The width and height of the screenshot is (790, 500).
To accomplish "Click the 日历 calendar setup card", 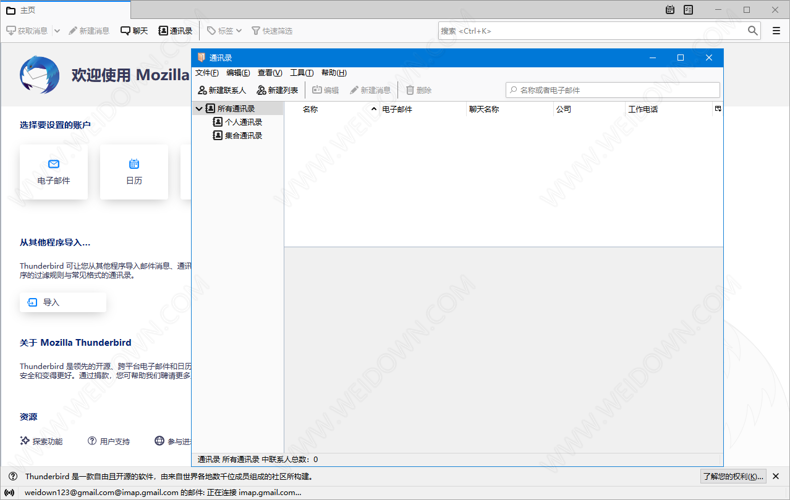I will pos(134,172).
